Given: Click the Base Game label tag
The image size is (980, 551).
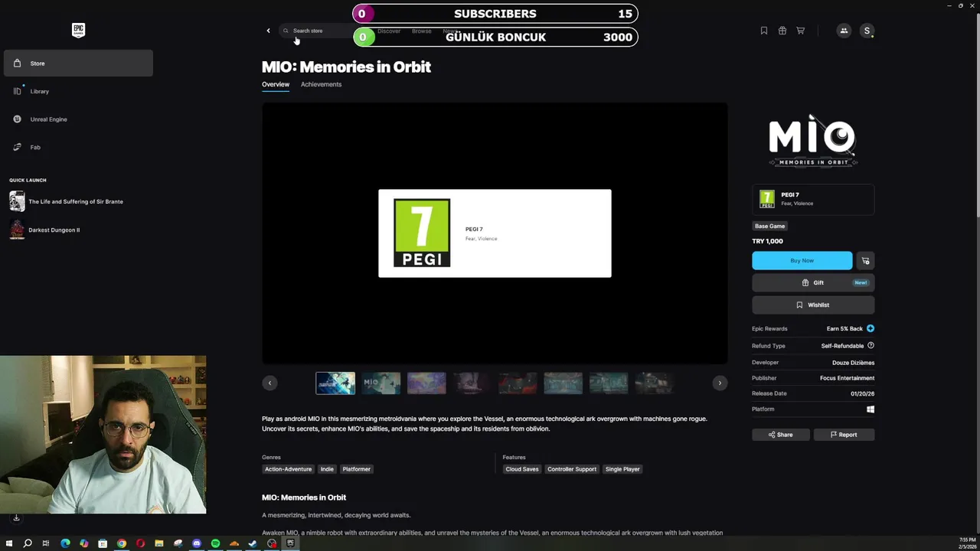Looking at the screenshot, I should click(x=769, y=226).
